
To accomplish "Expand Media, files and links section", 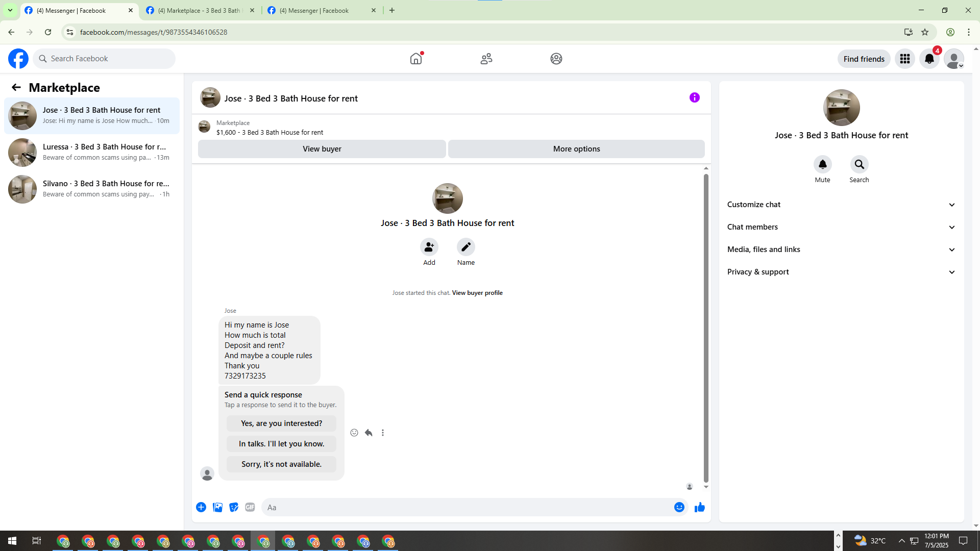I will pyautogui.click(x=841, y=249).
